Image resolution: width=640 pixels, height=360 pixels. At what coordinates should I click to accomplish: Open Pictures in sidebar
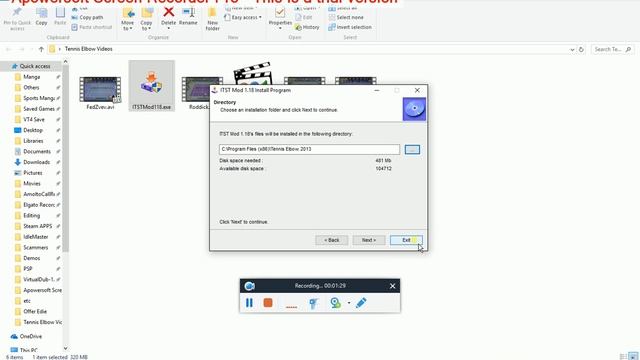pyautogui.click(x=33, y=173)
